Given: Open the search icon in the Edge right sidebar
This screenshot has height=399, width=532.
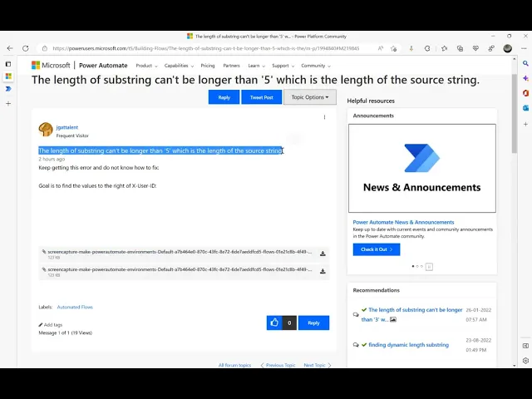Looking at the screenshot, I should pyautogui.click(x=525, y=63).
